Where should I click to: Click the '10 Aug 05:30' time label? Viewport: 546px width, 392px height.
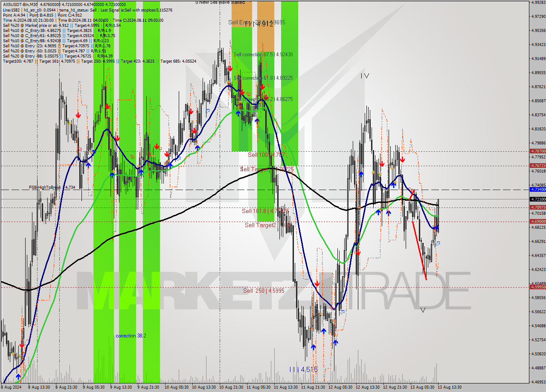[176, 388]
